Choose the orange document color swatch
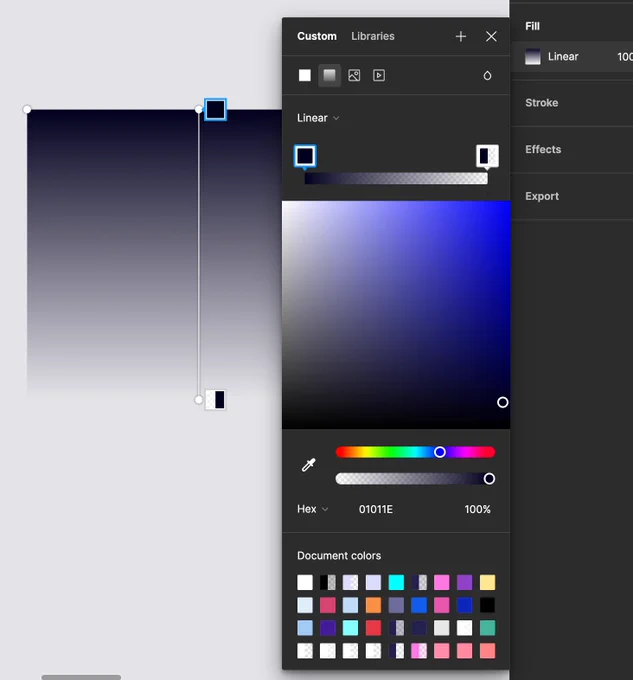Viewport: 633px width, 680px height. click(373, 605)
